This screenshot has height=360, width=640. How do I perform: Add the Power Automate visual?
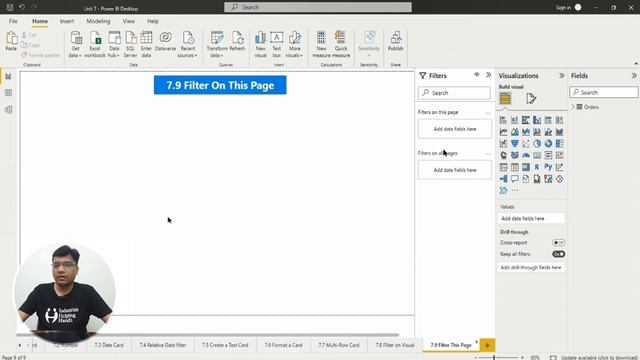click(x=503, y=191)
